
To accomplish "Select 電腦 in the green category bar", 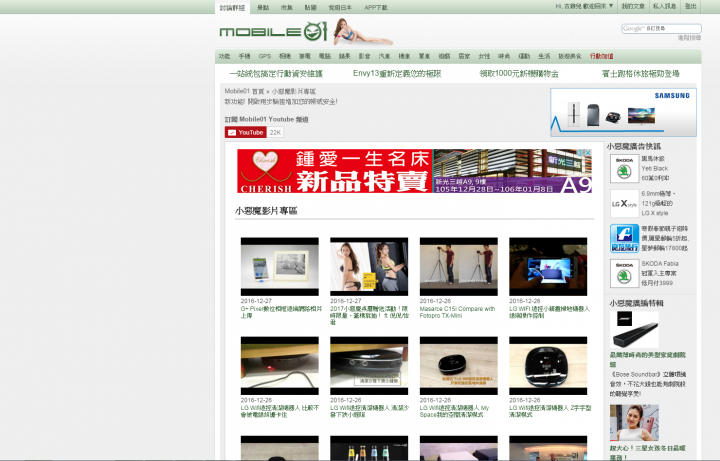I will [325, 56].
